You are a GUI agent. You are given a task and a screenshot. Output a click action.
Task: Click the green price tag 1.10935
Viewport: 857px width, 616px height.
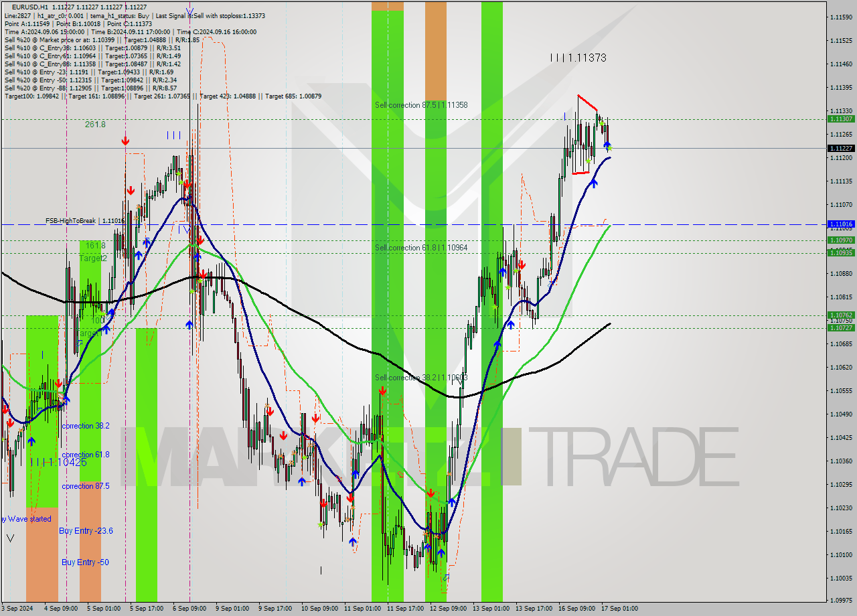point(841,252)
